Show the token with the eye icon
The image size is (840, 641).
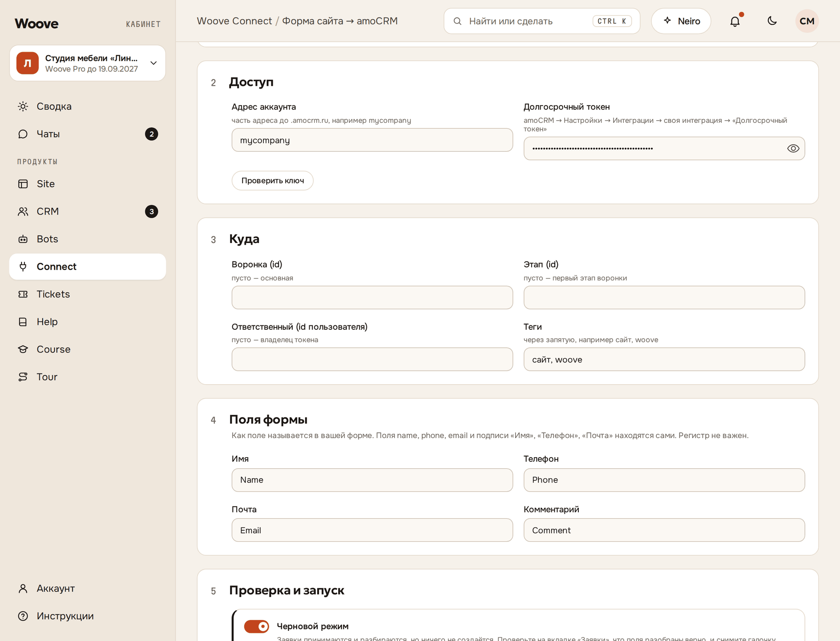(x=793, y=148)
